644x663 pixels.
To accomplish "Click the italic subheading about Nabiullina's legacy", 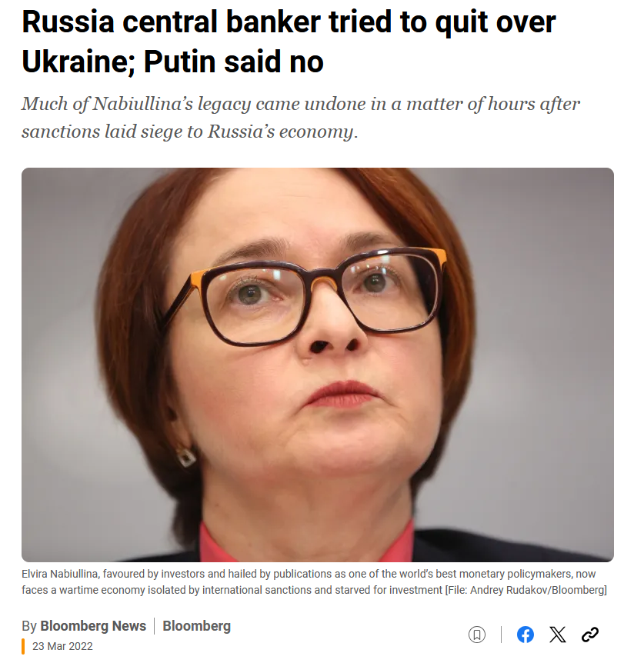I will (x=301, y=104).
